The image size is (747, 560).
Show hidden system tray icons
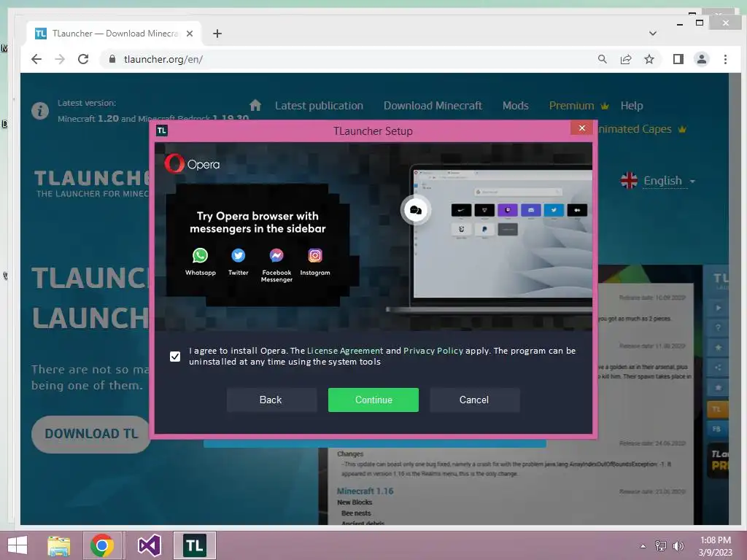(x=643, y=546)
